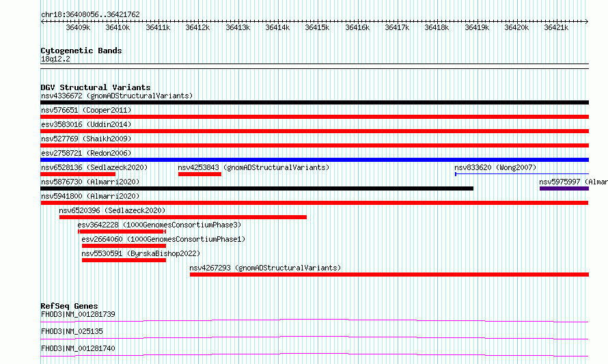Click the red bar under nsv4267293
This screenshot has width=608, height=364.
coord(389,275)
